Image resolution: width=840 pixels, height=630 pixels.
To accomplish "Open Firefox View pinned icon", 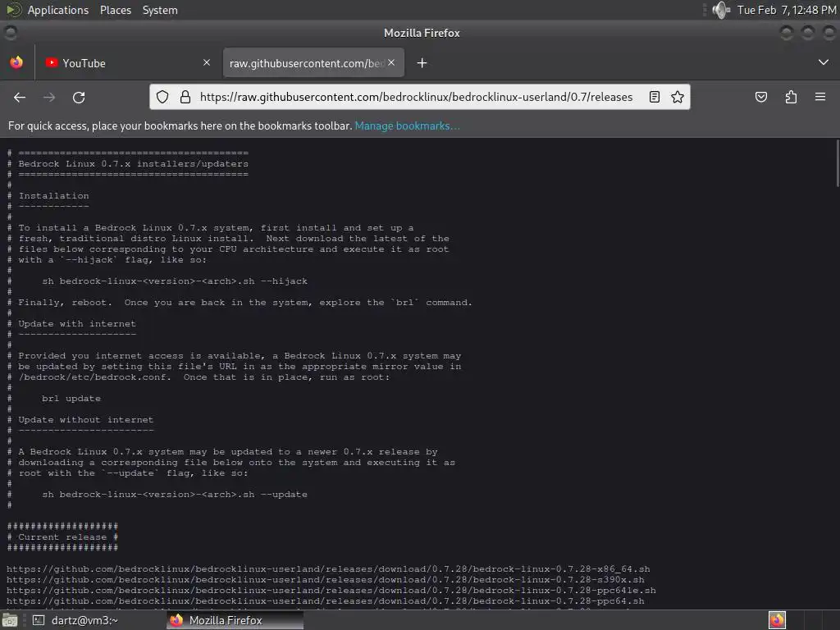I will coord(16,62).
